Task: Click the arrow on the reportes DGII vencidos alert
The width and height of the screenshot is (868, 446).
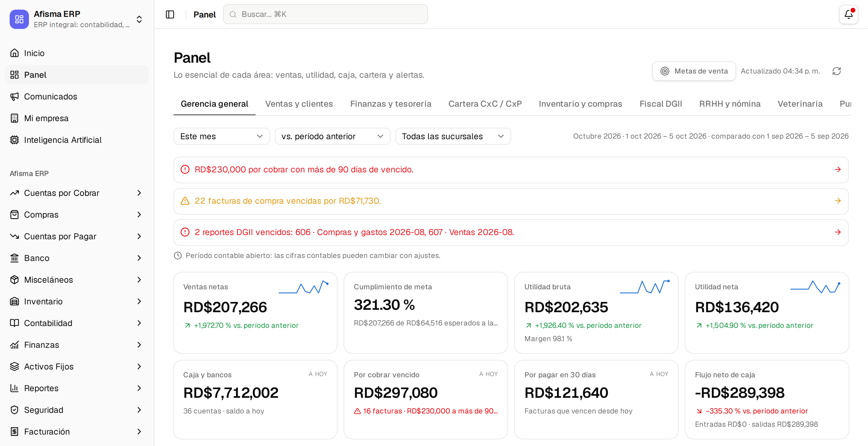Action: pyautogui.click(x=838, y=232)
